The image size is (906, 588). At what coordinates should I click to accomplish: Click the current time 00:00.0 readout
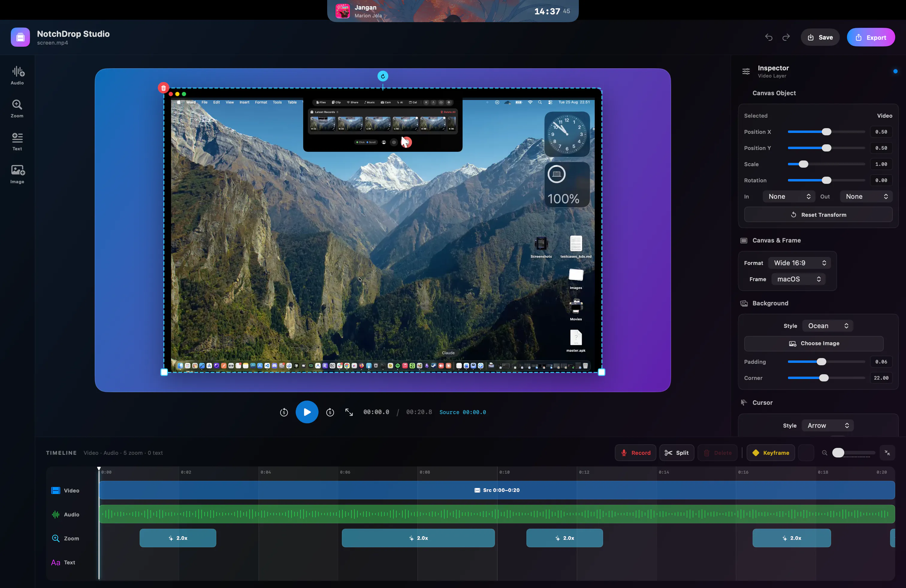[x=376, y=412]
